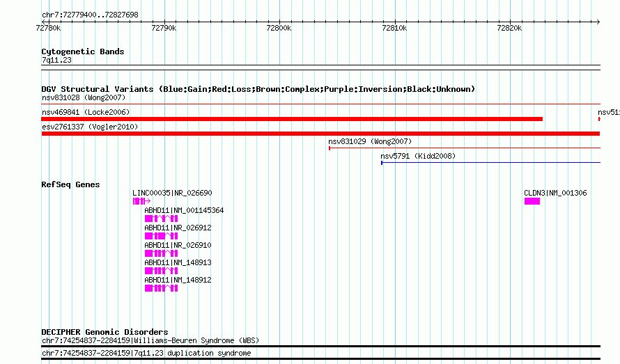This screenshot has width=620, height=364.
Task: Click Williams-Beuren Syndrome black bar
Action: tap(320, 346)
